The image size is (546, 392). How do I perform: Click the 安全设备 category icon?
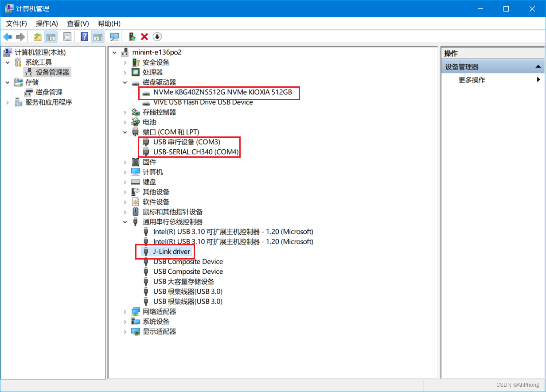click(x=136, y=62)
